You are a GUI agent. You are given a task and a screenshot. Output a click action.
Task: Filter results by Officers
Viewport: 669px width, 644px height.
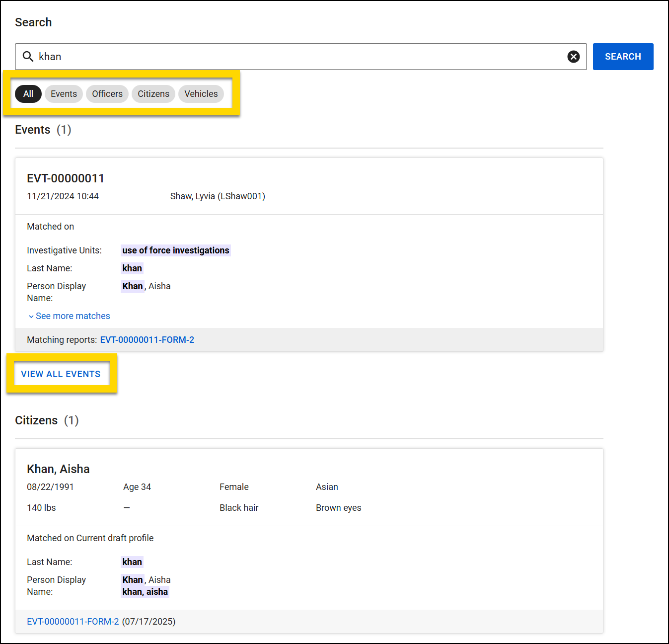pyautogui.click(x=107, y=93)
